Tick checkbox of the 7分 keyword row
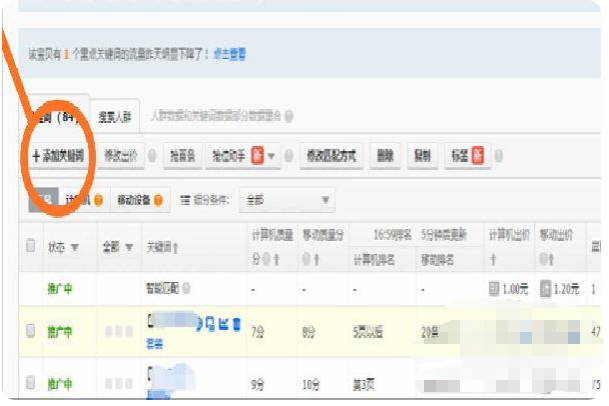Viewport: 609px width, 406px height. point(30,331)
